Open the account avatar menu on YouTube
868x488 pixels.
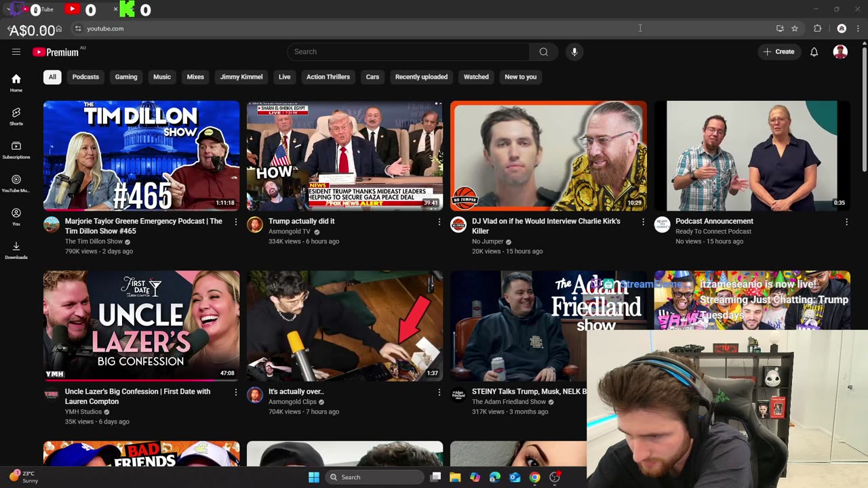[x=840, y=52]
